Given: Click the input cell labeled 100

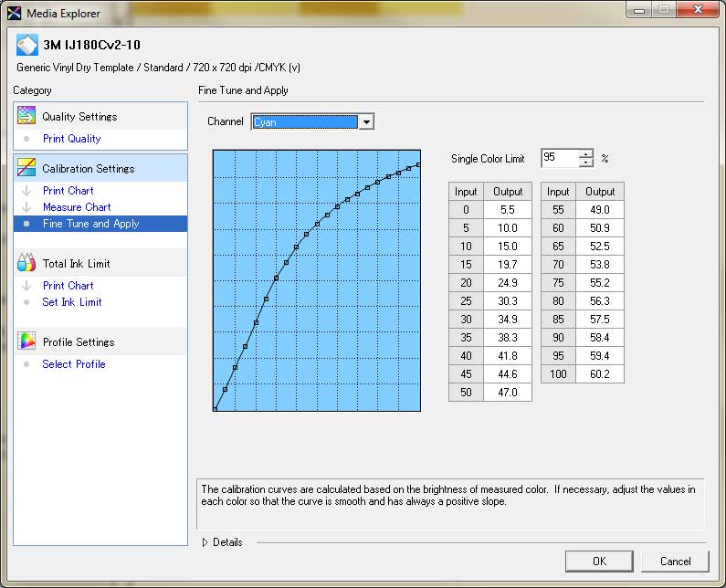Looking at the screenshot, I should tap(558, 373).
